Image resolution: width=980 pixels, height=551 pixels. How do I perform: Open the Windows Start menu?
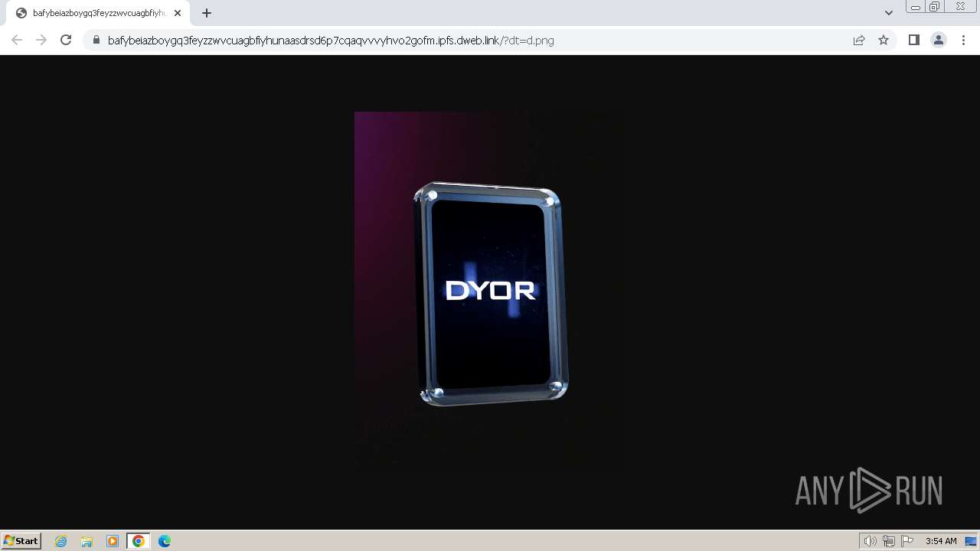pos(21,541)
